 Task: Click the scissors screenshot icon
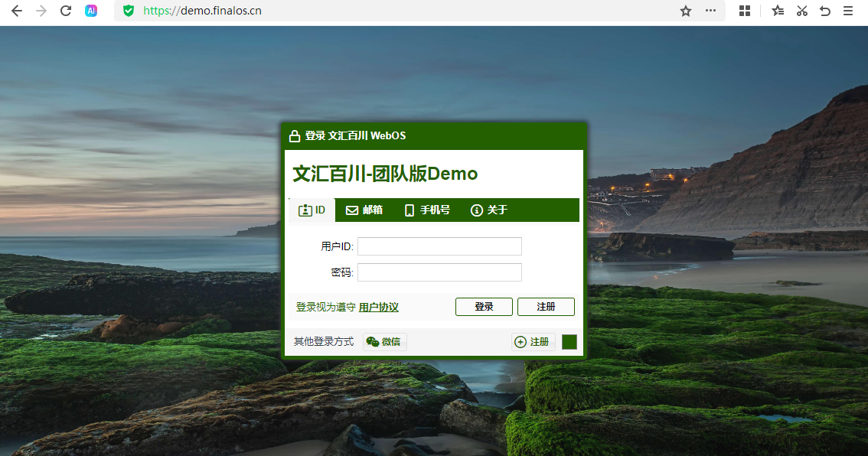pos(802,11)
